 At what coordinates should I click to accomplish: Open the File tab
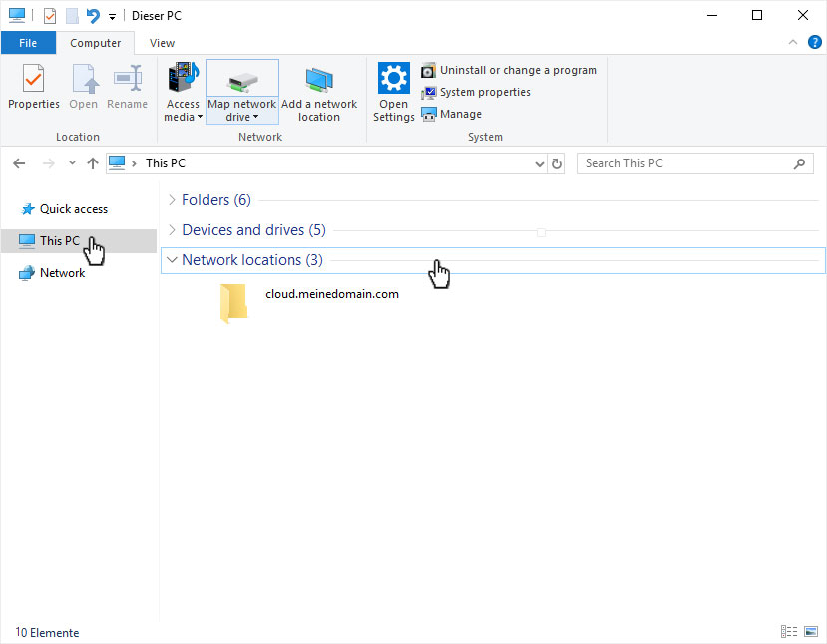[28, 43]
